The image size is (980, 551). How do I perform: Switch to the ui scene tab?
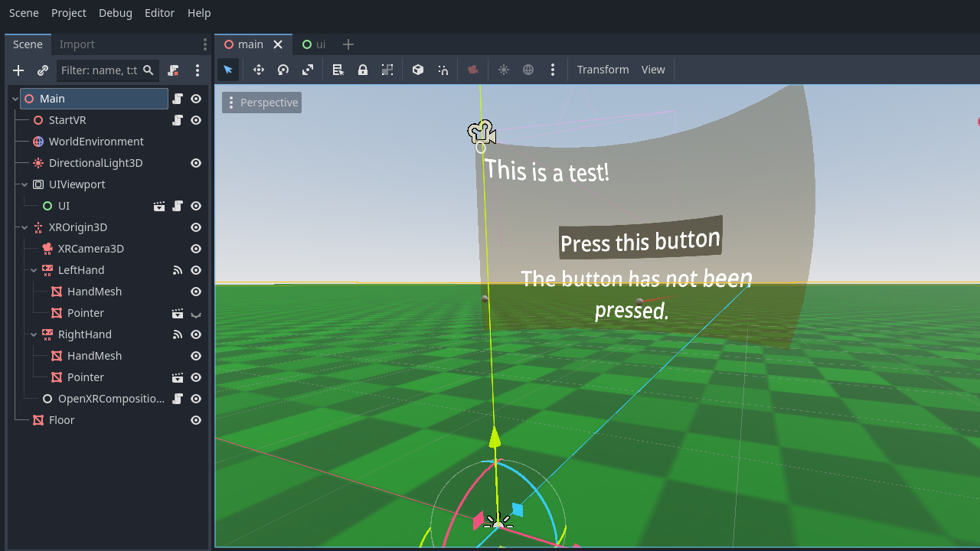click(314, 44)
